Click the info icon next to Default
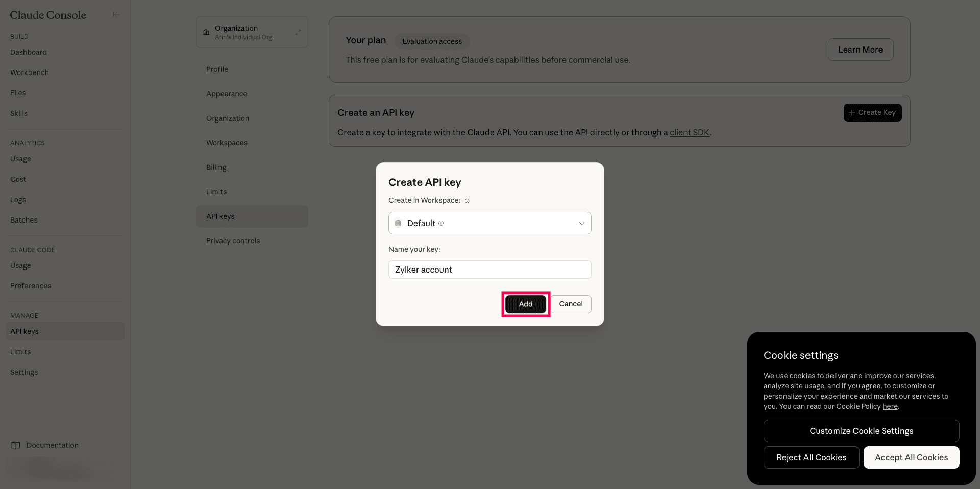This screenshot has height=489, width=980. click(x=441, y=223)
